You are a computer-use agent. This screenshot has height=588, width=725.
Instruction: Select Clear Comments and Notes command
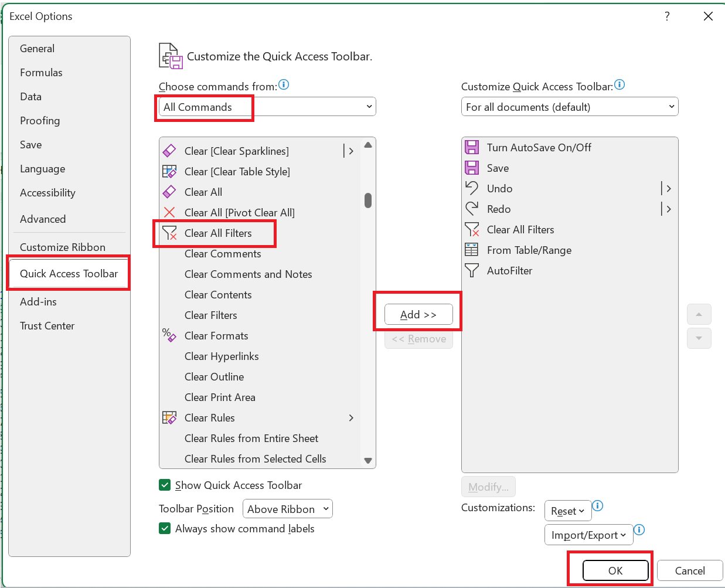(x=260, y=274)
